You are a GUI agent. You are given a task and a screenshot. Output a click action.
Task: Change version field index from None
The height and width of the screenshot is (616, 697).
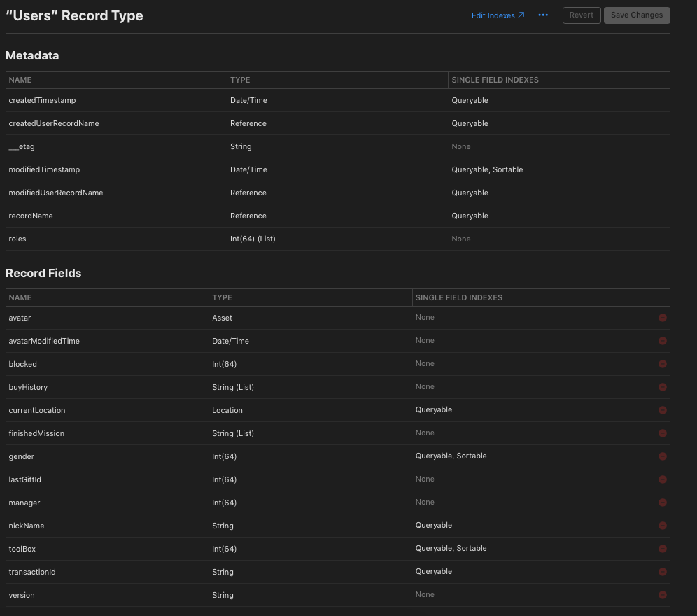(x=425, y=595)
